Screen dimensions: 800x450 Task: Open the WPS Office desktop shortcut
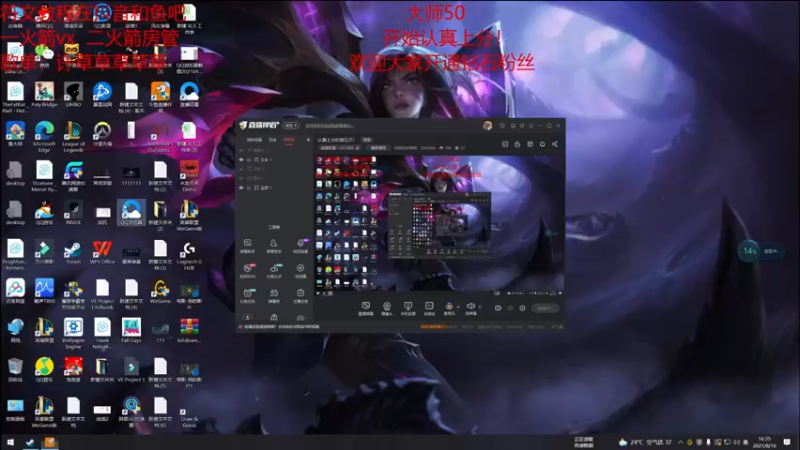[x=102, y=250]
